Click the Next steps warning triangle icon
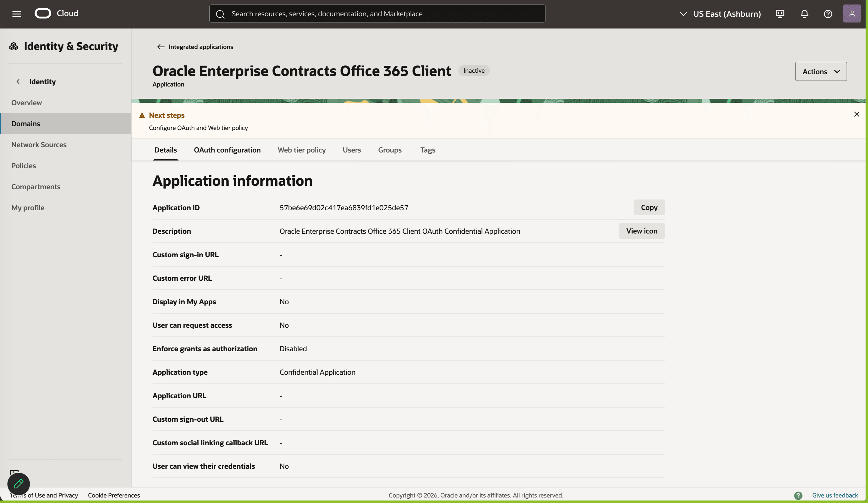Screen dimensions: 868x503 [x=142, y=115]
